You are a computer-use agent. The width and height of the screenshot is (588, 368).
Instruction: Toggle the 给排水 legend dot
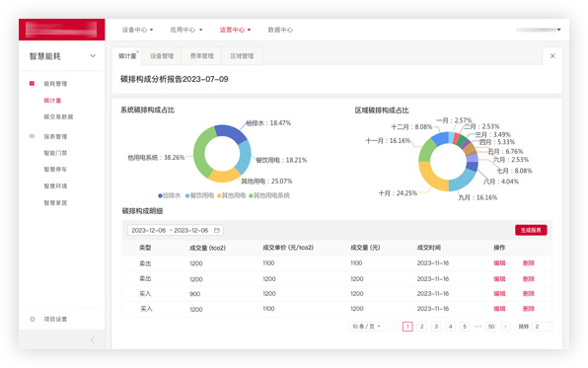click(160, 195)
